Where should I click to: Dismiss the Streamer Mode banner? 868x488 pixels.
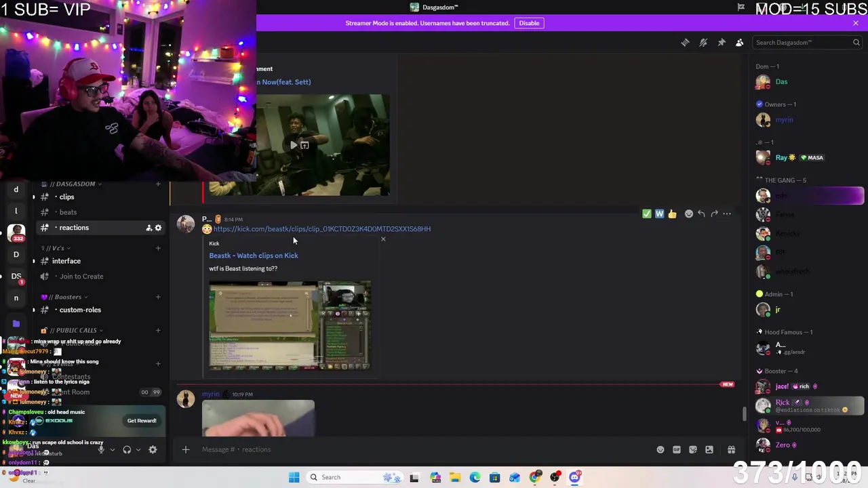pos(856,23)
